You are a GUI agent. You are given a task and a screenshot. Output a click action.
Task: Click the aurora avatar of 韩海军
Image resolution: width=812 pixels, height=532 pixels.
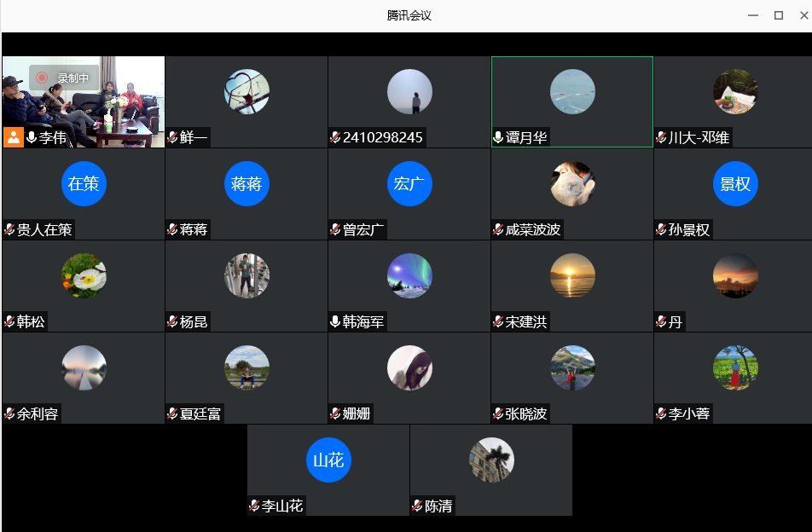[x=409, y=275]
